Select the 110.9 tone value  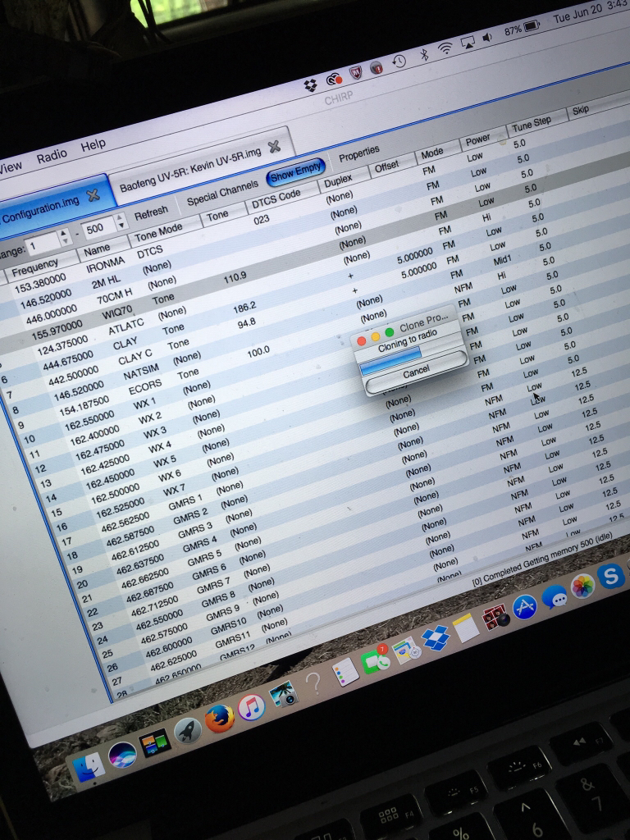pyautogui.click(x=235, y=277)
